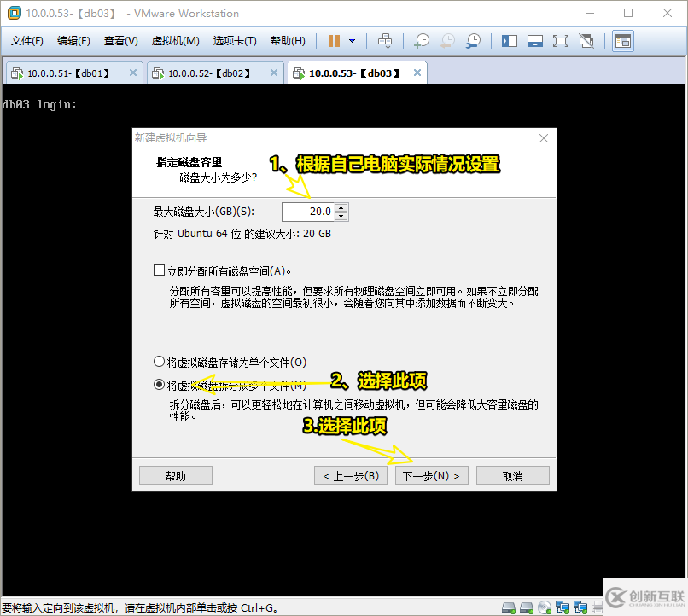Select 将虚拟磁盘存储为单个文件(O) radio option
This screenshot has width=688, height=616.
(x=159, y=362)
